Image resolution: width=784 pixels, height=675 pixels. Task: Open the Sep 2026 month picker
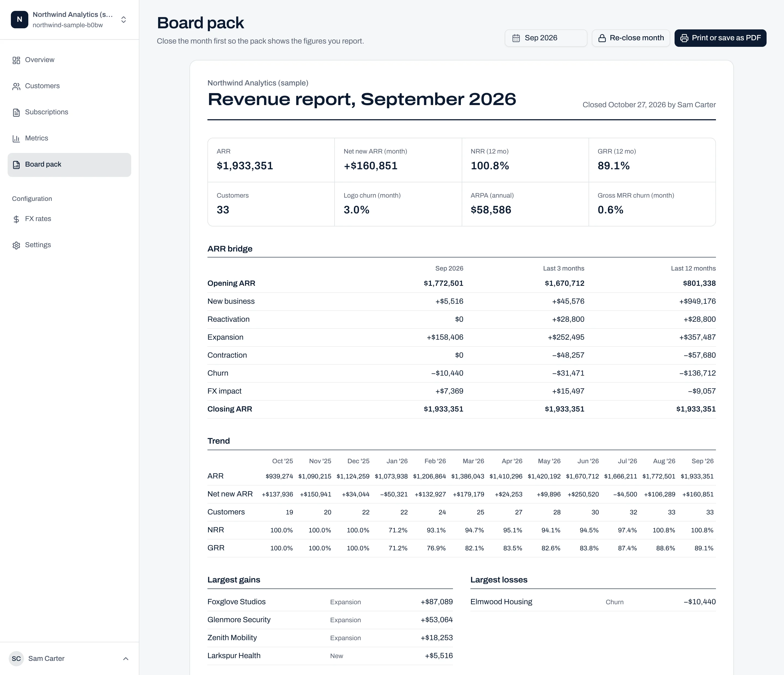(x=546, y=38)
